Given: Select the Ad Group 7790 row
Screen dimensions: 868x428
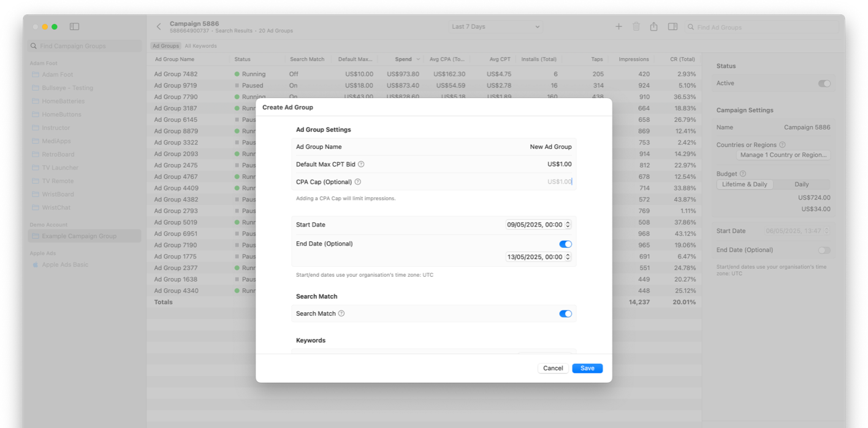Looking at the screenshot, I should click(x=424, y=97).
